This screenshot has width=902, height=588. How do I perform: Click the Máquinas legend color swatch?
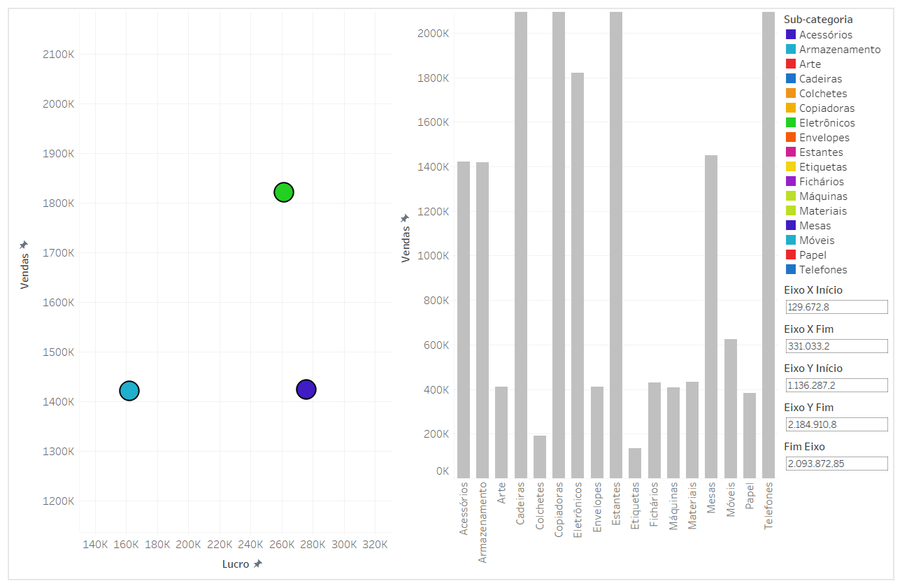791,196
